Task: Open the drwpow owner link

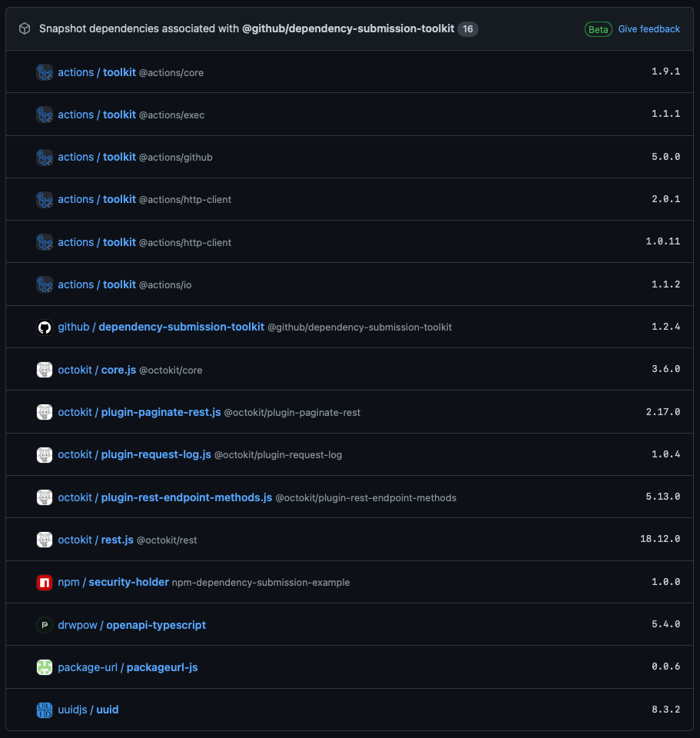Action: coord(78,625)
